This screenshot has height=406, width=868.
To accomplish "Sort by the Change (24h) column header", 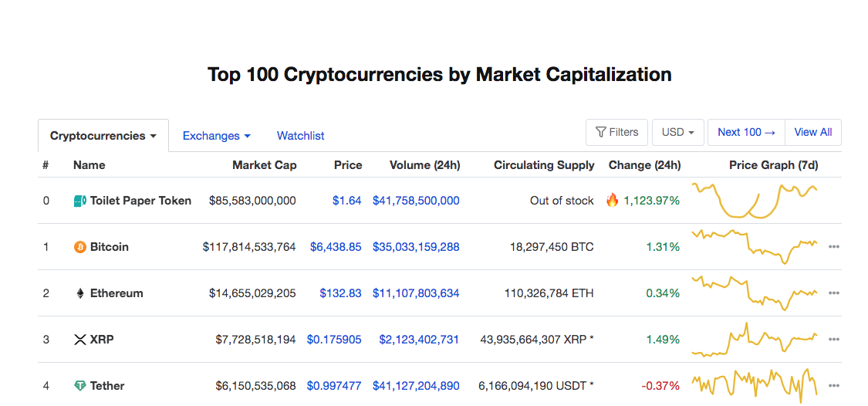I will (x=645, y=165).
